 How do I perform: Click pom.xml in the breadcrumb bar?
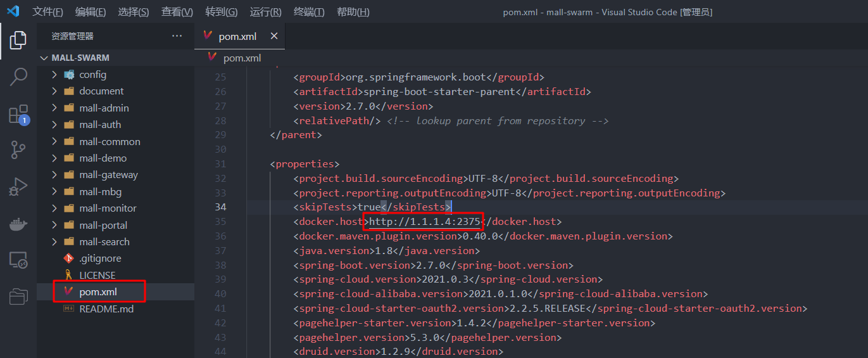[x=242, y=58]
